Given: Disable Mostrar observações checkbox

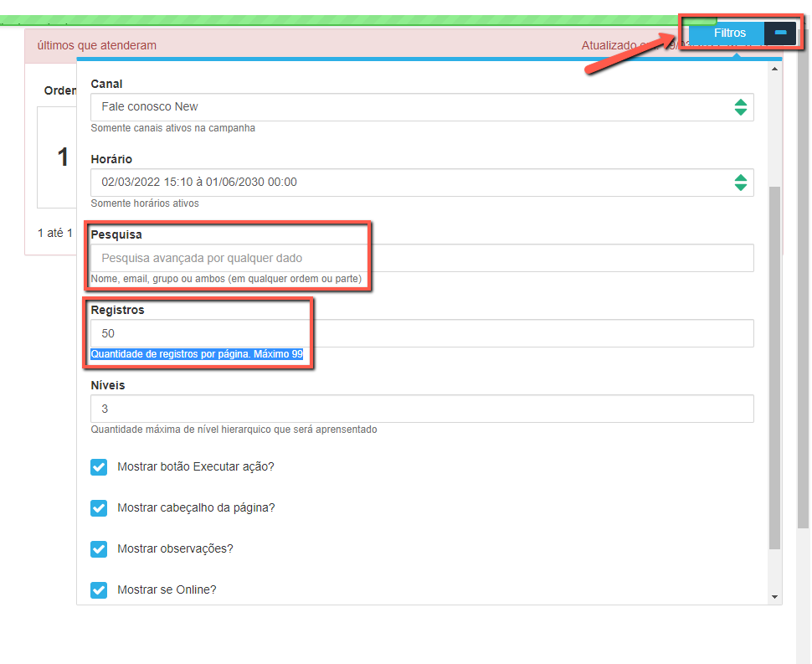Looking at the screenshot, I should pyautogui.click(x=99, y=549).
